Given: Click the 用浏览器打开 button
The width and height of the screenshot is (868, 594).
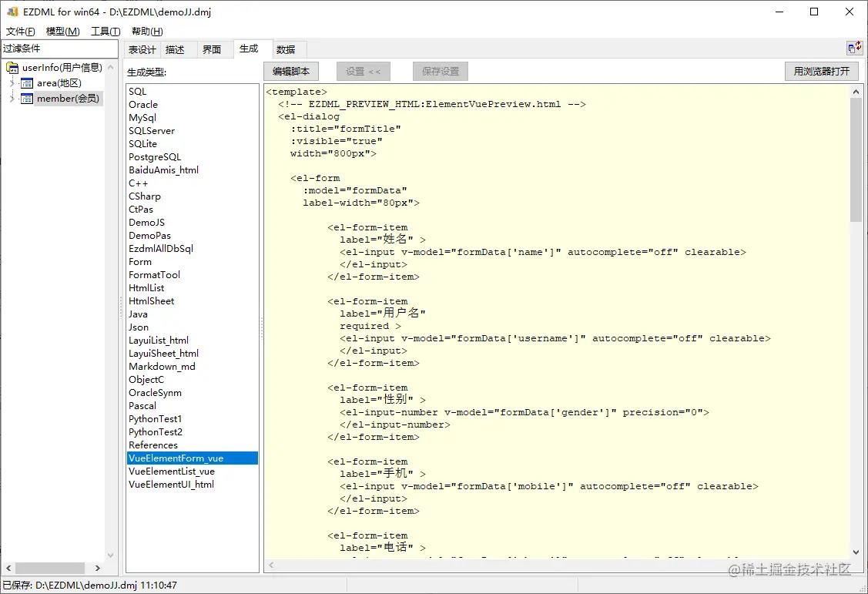Looking at the screenshot, I should pos(822,72).
